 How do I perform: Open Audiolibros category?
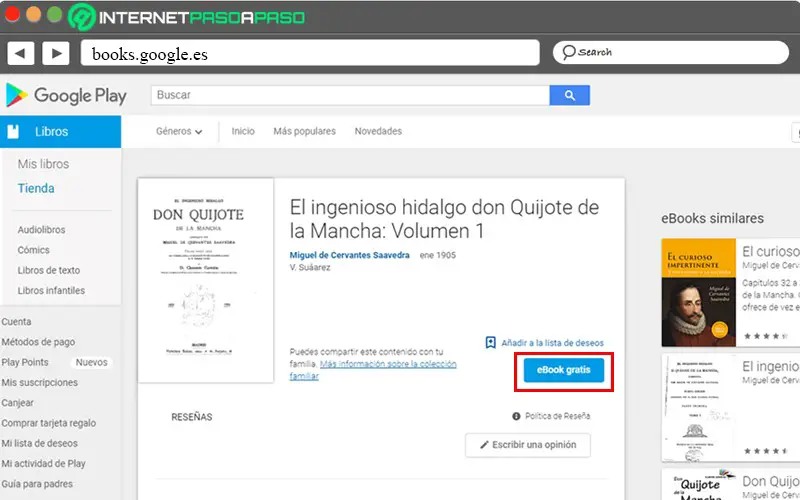pos(41,230)
